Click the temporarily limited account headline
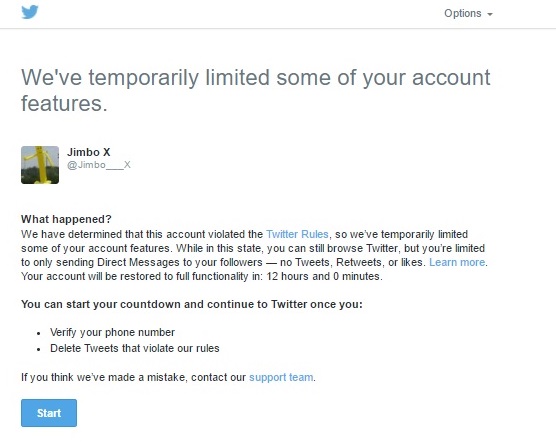This screenshot has height=448, width=556. click(x=255, y=90)
